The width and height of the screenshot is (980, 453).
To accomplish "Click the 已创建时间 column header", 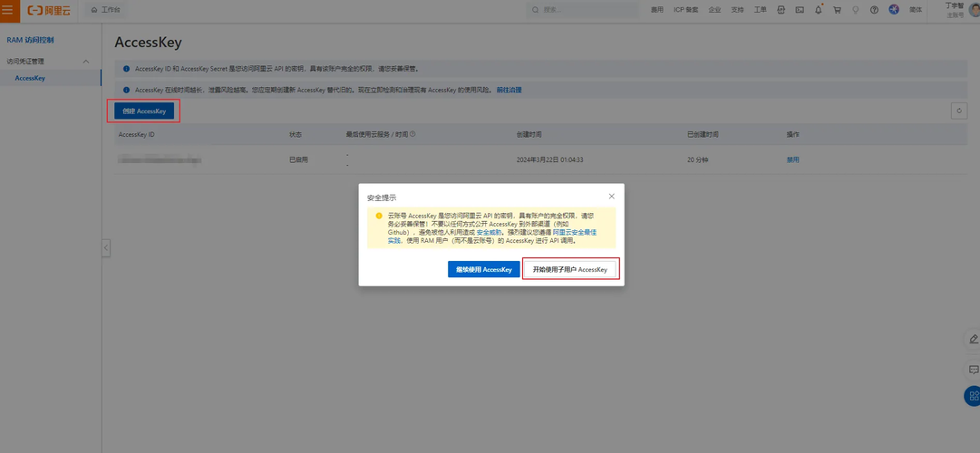I will click(703, 134).
